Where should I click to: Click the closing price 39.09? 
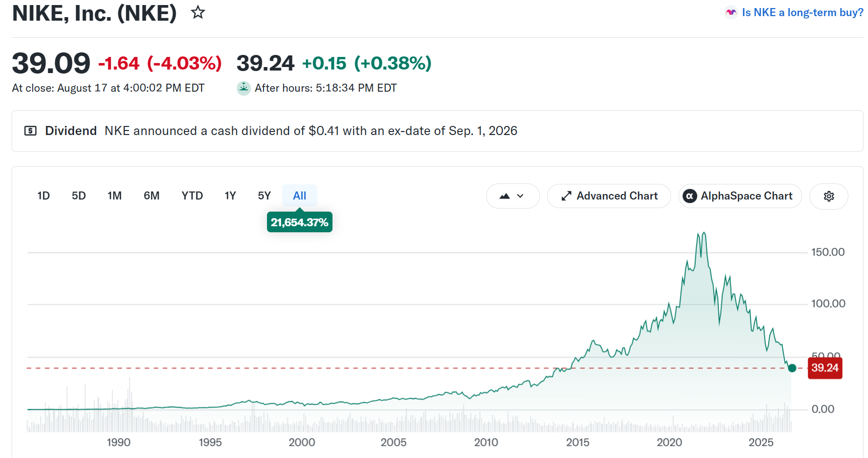tap(51, 63)
